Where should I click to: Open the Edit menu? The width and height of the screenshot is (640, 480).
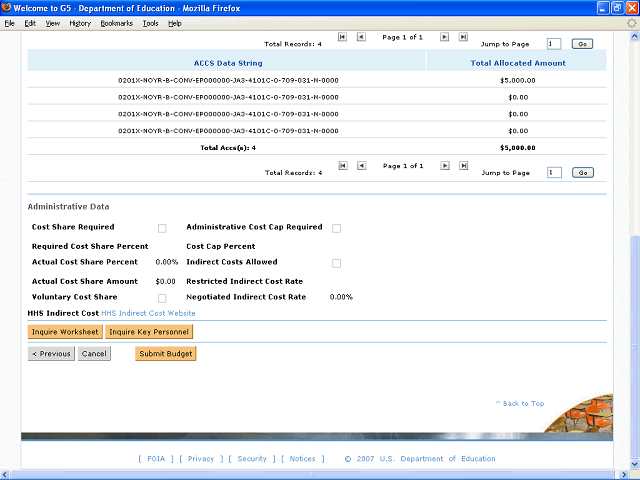[x=30, y=23]
